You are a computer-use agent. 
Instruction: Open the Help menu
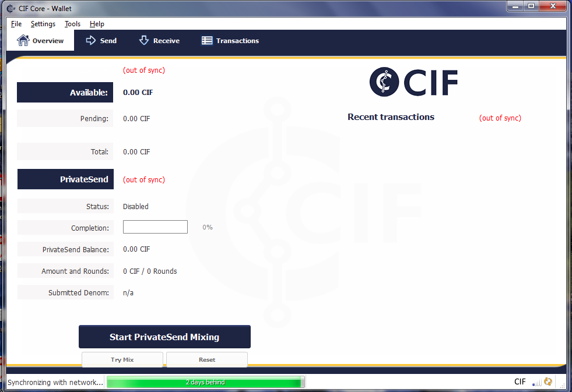(97, 24)
